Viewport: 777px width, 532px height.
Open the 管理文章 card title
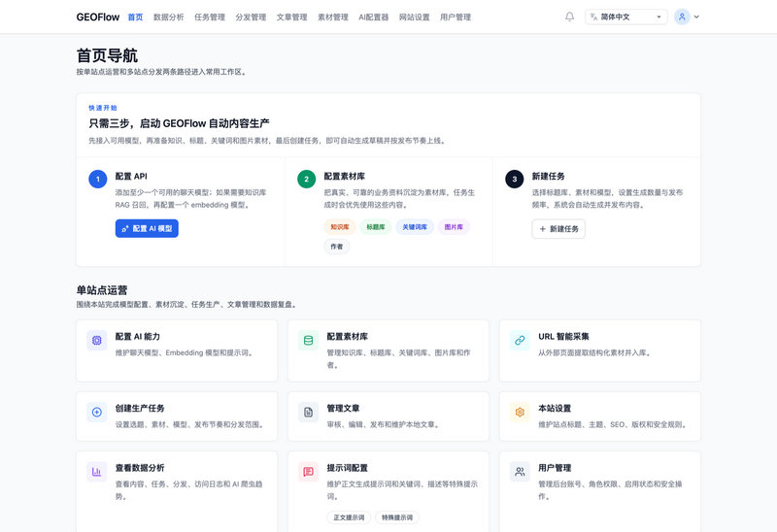pos(343,408)
